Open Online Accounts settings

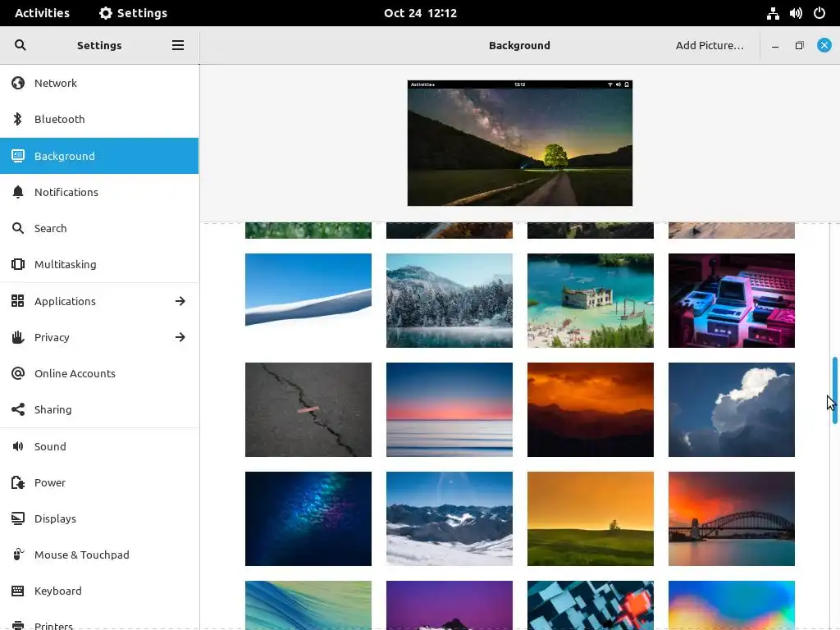(x=99, y=373)
